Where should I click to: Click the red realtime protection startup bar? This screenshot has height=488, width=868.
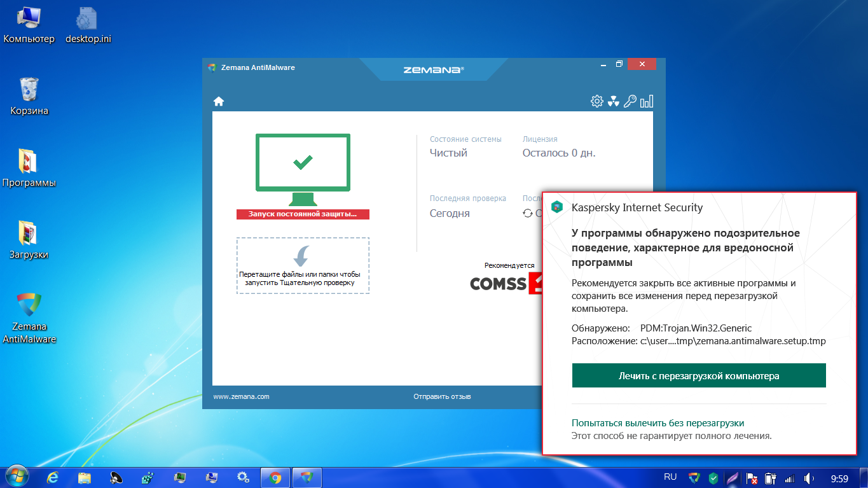point(303,214)
